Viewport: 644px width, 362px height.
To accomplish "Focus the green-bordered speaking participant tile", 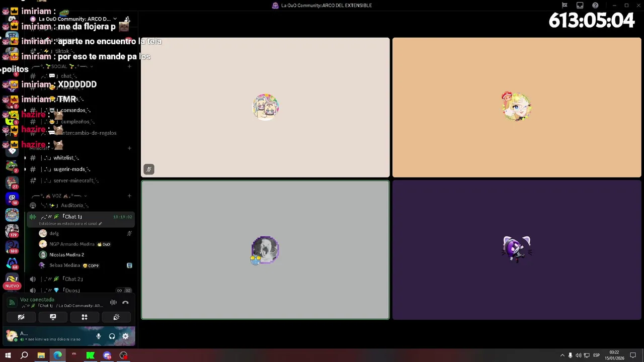I will click(x=265, y=250).
